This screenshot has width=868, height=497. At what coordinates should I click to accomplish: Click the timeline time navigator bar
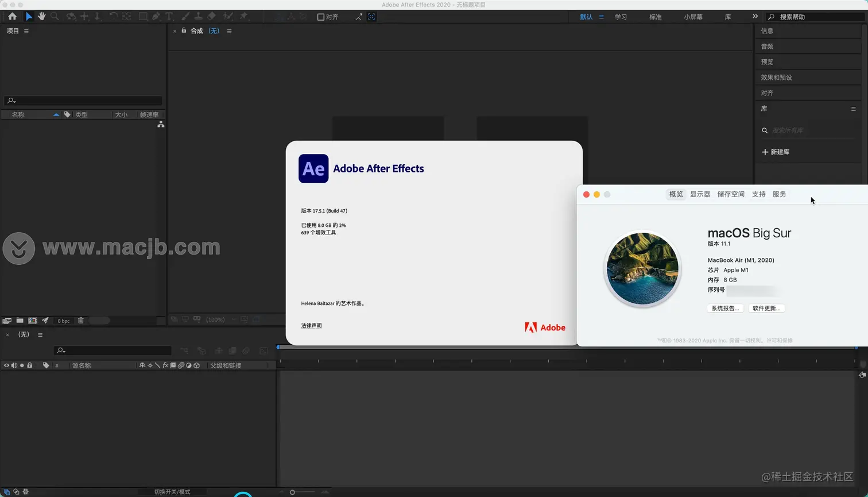click(x=567, y=347)
